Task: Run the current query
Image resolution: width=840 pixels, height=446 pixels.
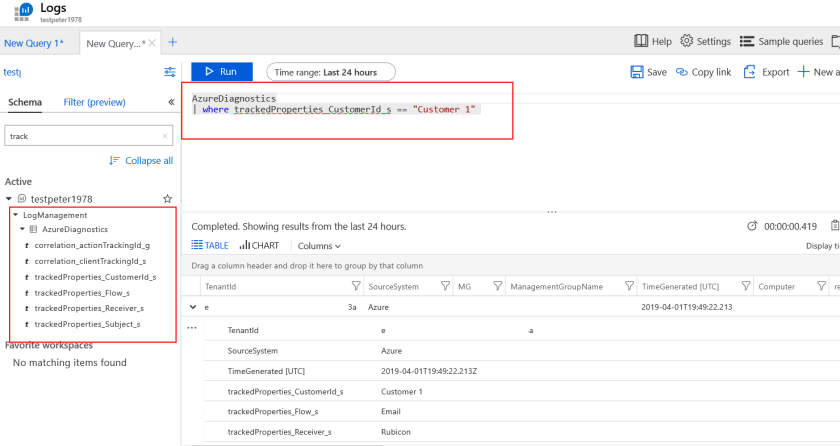Action: tap(221, 72)
